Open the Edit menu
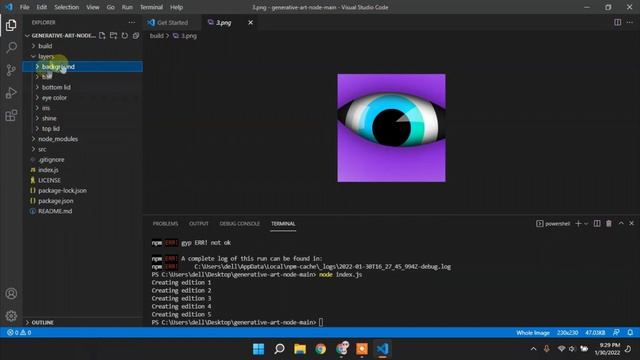Screen dimensions: 640x360 click(x=42, y=7)
